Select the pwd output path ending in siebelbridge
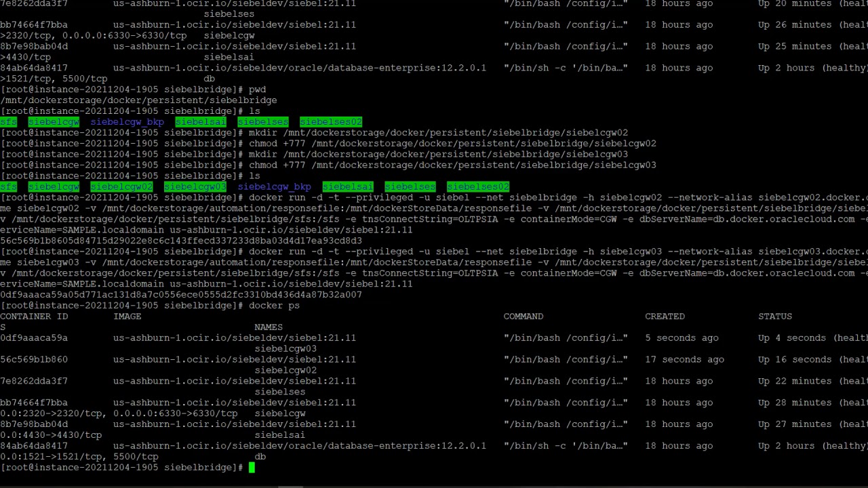The image size is (868, 488). [138, 100]
